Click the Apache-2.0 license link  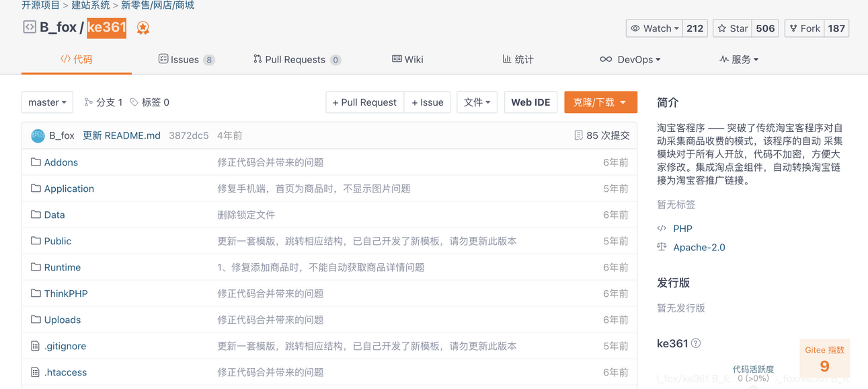pos(699,247)
